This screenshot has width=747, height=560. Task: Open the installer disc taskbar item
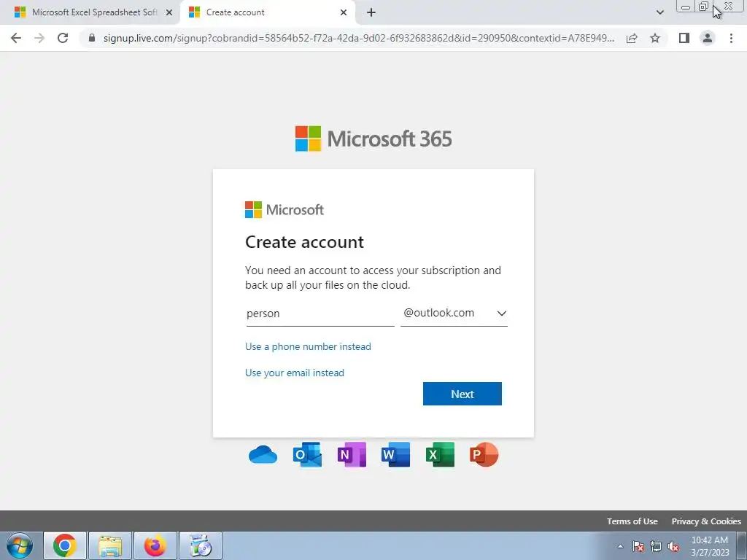[201, 545]
